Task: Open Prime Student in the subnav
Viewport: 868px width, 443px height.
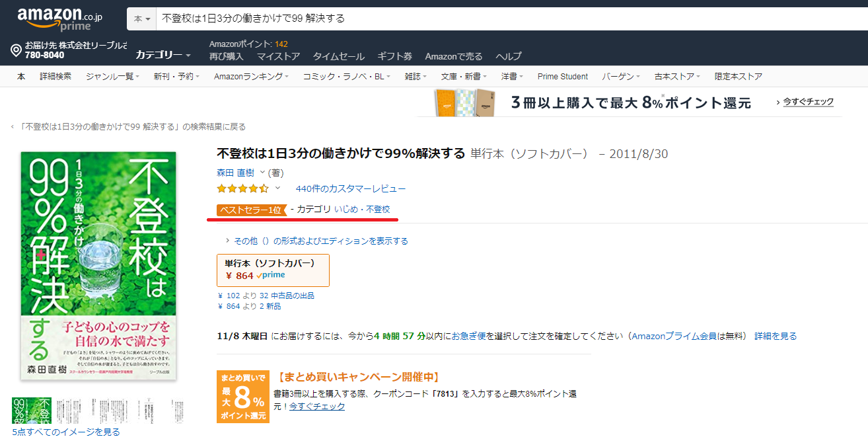Action: (x=563, y=77)
